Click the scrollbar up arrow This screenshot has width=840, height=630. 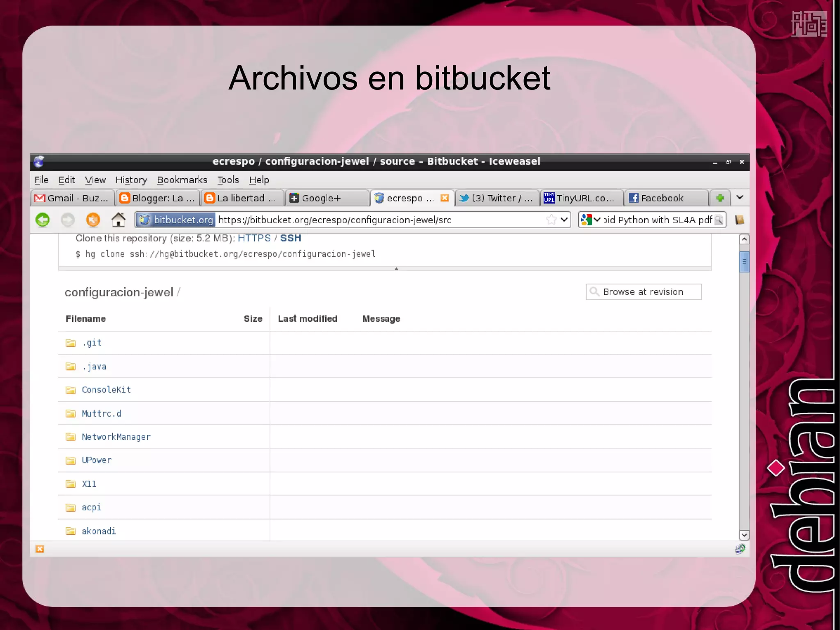744,239
